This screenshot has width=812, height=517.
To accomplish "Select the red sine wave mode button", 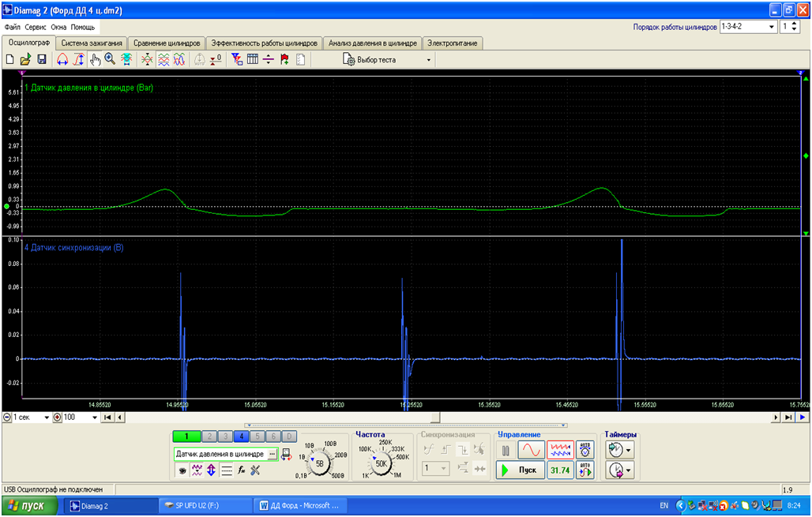I will click(x=531, y=450).
